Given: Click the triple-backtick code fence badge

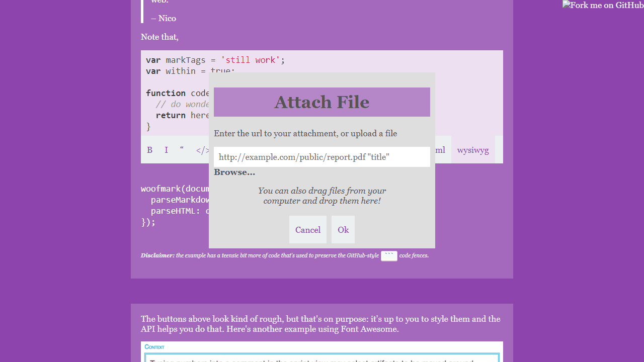Looking at the screenshot, I should tap(389, 256).
